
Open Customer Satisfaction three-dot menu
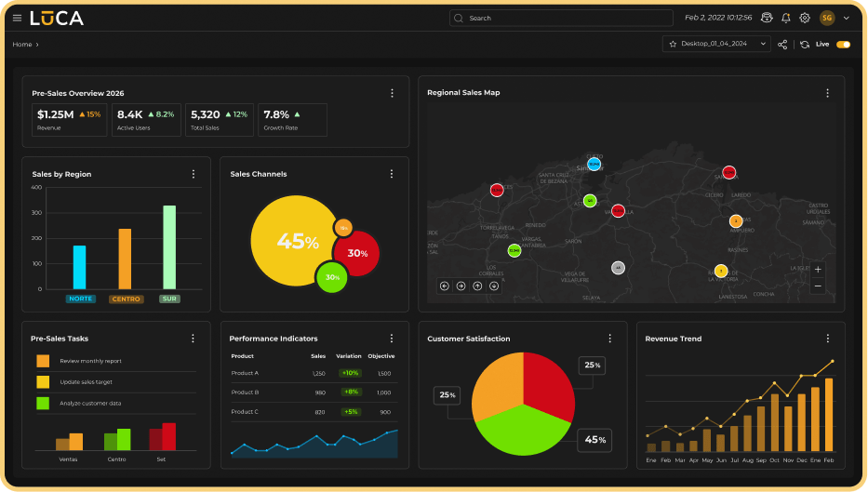point(610,339)
